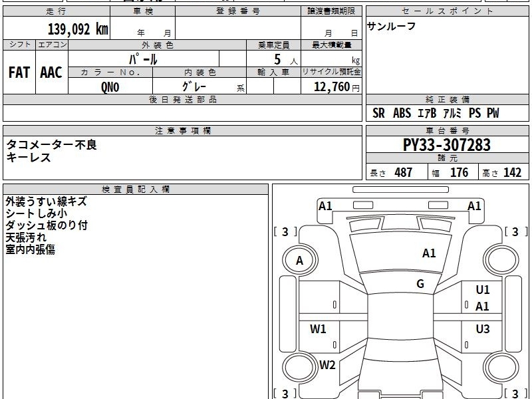Click the 車検 header cell
532x399 pixels.
143,11
